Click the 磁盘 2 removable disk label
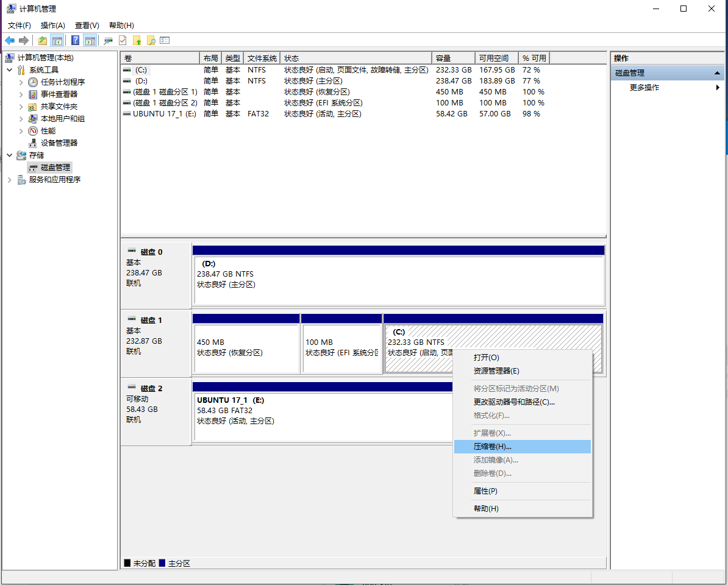 click(156, 411)
